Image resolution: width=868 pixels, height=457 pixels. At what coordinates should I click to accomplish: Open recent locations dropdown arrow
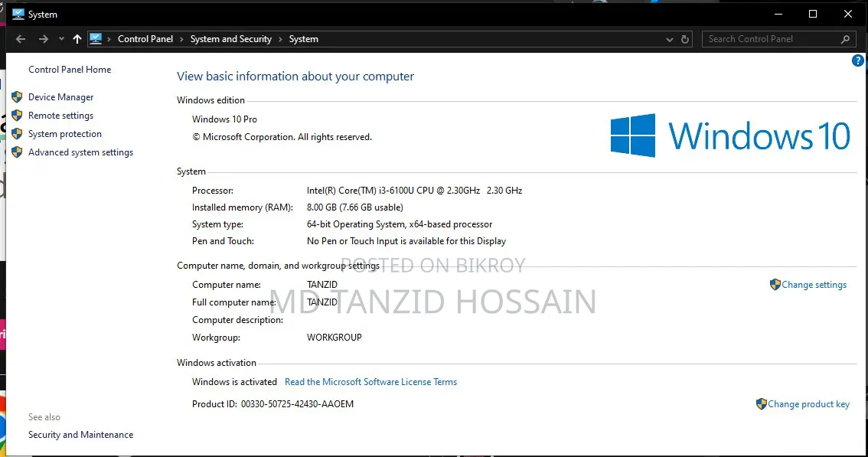pyautogui.click(x=61, y=39)
